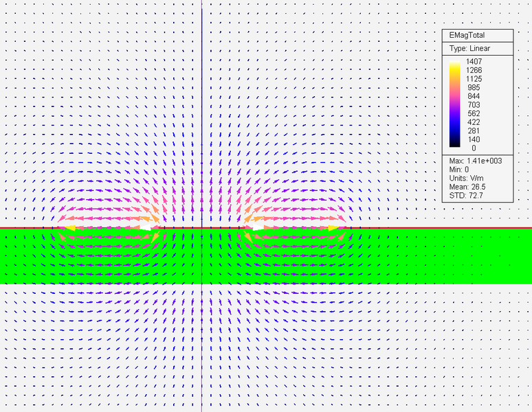Click the color scale gradient bar
532x412 pixels.
454,104
